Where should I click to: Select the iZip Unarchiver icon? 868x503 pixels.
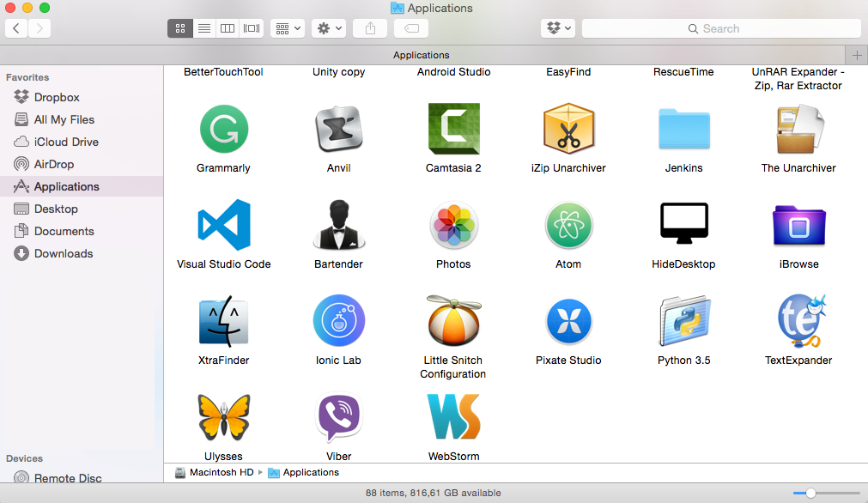coord(568,129)
